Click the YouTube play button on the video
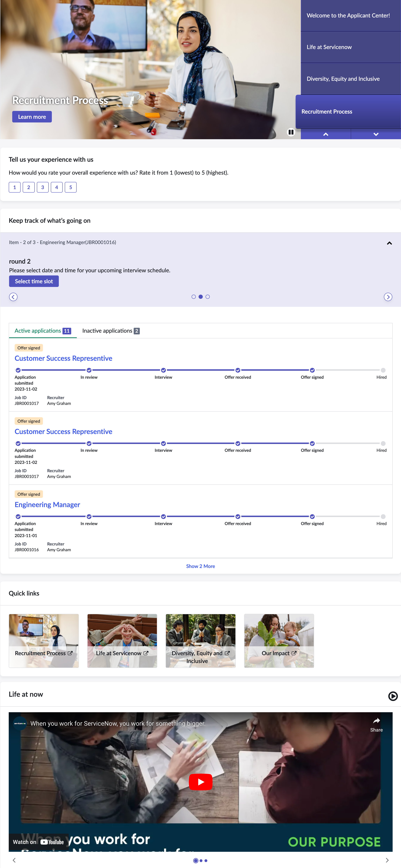The width and height of the screenshot is (401, 868). 200,782
